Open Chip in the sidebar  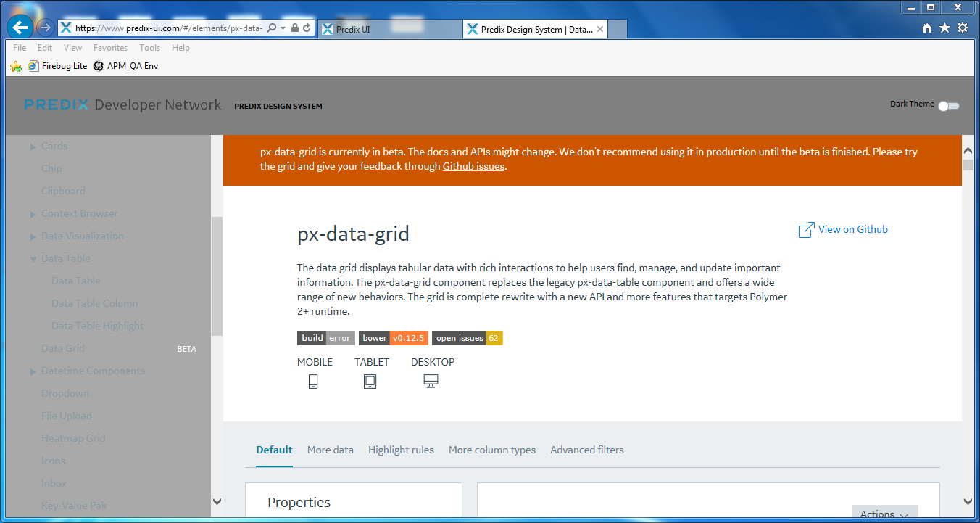click(x=51, y=169)
